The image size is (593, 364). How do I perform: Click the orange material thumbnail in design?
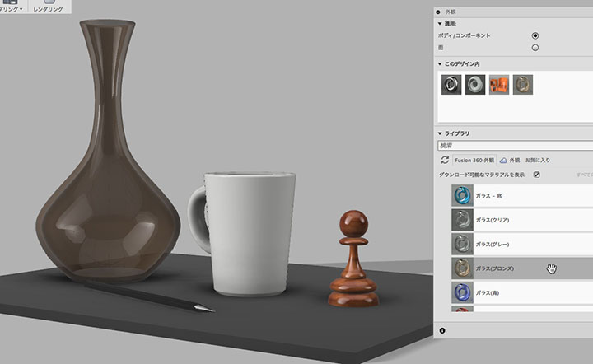pyautogui.click(x=499, y=84)
